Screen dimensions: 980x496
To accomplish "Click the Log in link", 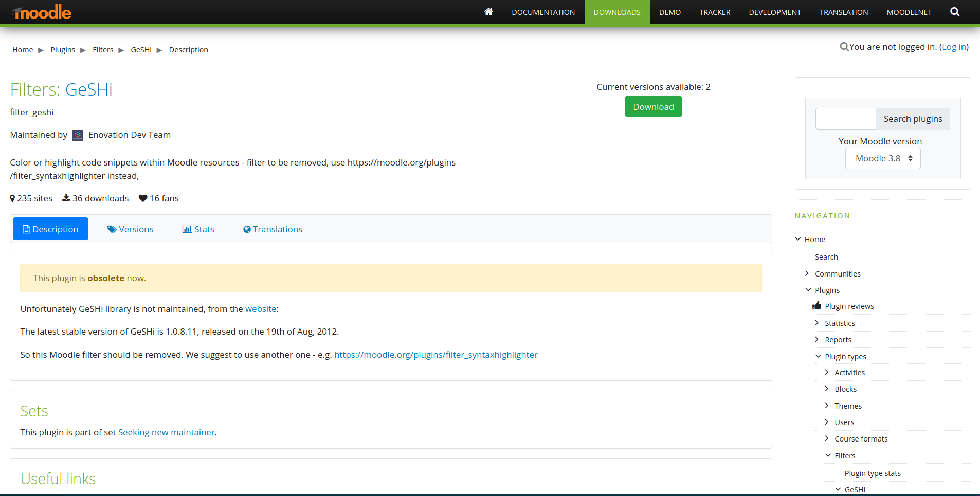I will pyautogui.click(x=954, y=47).
